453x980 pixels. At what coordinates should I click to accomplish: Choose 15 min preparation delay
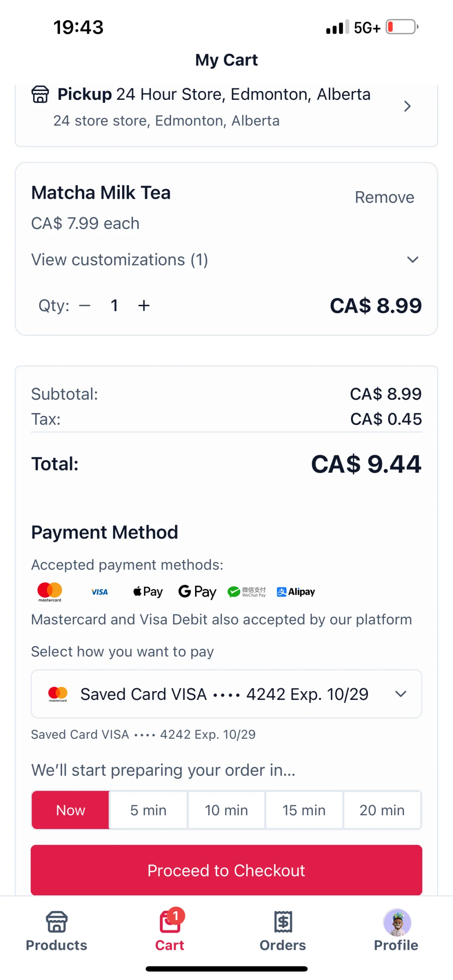pos(304,810)
